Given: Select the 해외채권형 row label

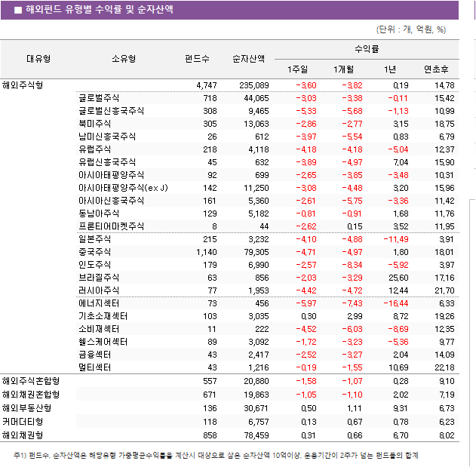Looking at the screenshot, I should [23, 435].
